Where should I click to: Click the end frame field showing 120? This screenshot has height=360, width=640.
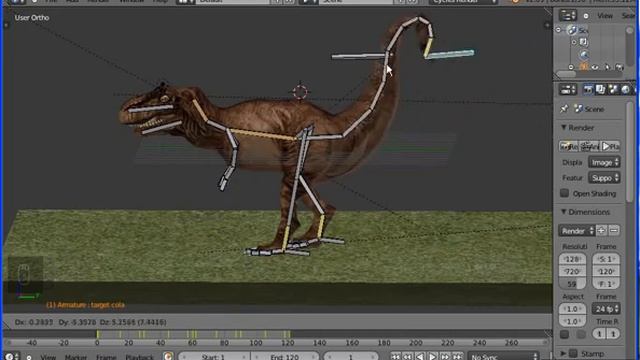tap(606, 271)
